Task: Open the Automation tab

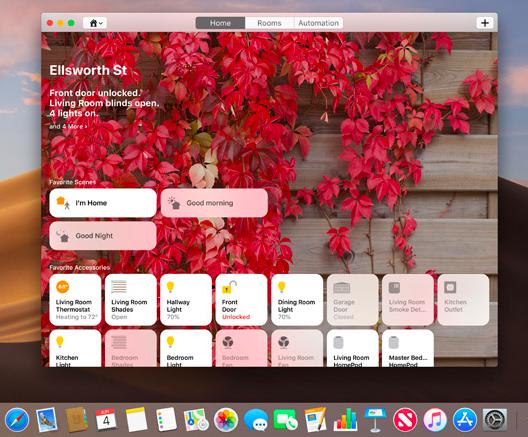Action: (x=319, y=23)
